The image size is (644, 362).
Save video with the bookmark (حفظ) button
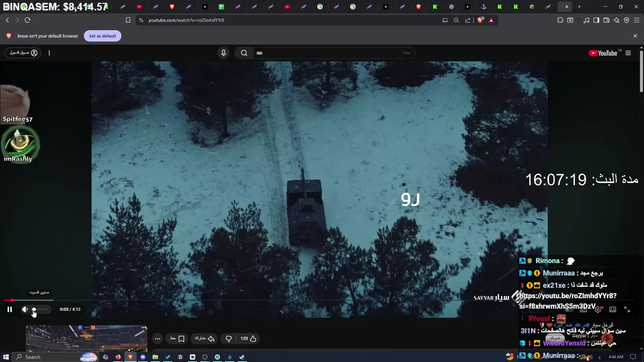click(177, 338)
